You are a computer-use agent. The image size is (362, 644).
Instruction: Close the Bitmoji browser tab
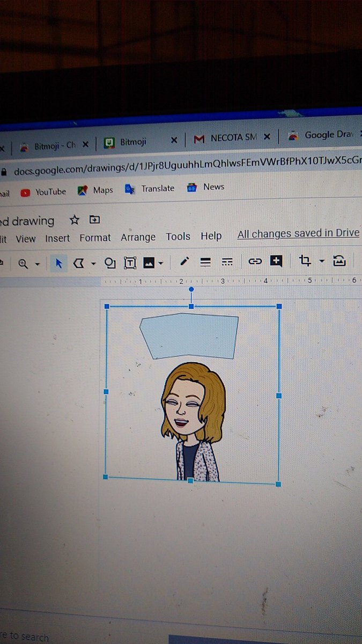174,140
